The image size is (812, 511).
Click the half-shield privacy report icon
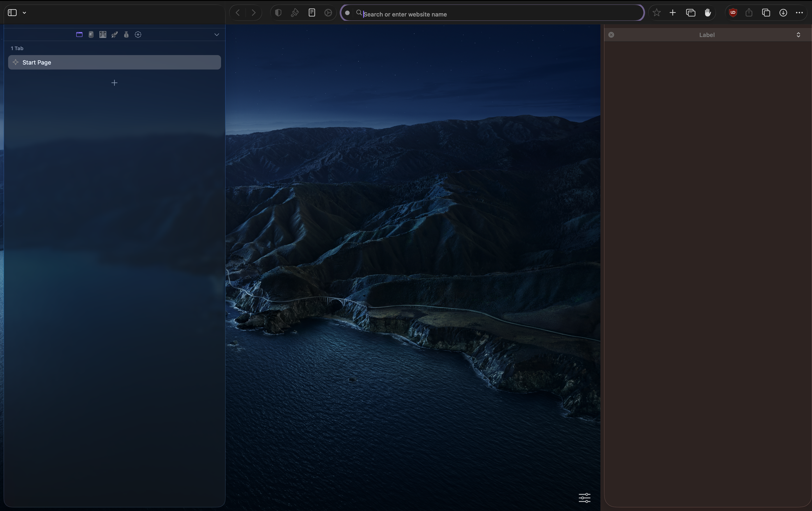click(278, 13)
